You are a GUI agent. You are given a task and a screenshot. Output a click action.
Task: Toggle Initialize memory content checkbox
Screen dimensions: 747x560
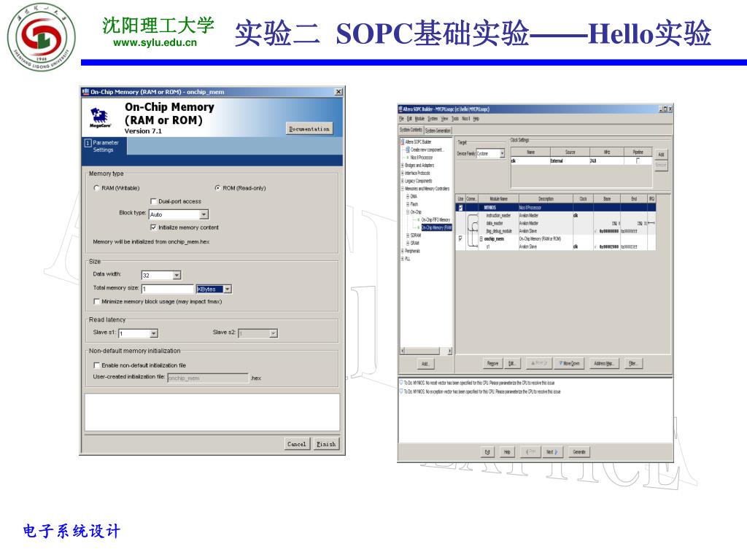(153, 227)
